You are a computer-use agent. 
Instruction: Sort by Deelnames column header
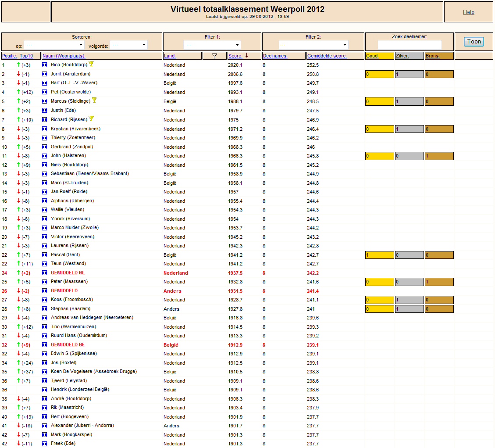point(275,56)
